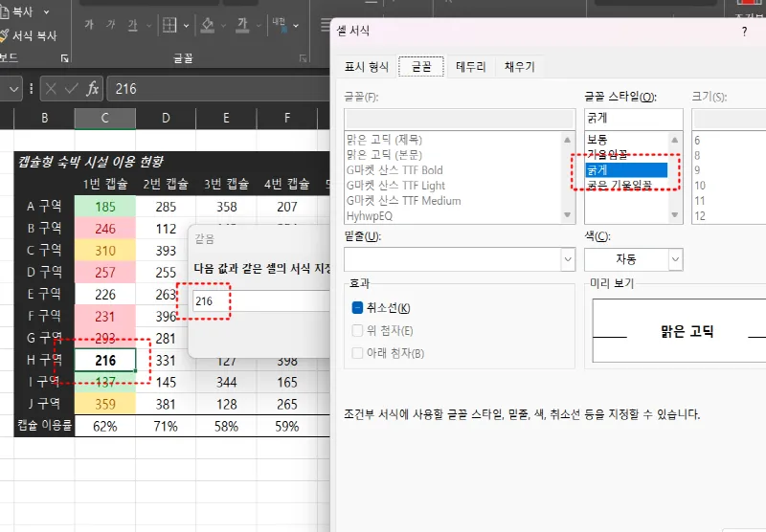The width and height of the screenshot is (766, 532).
Task: Expand the borders dropdown arrow
Action: tap(186, 26)
